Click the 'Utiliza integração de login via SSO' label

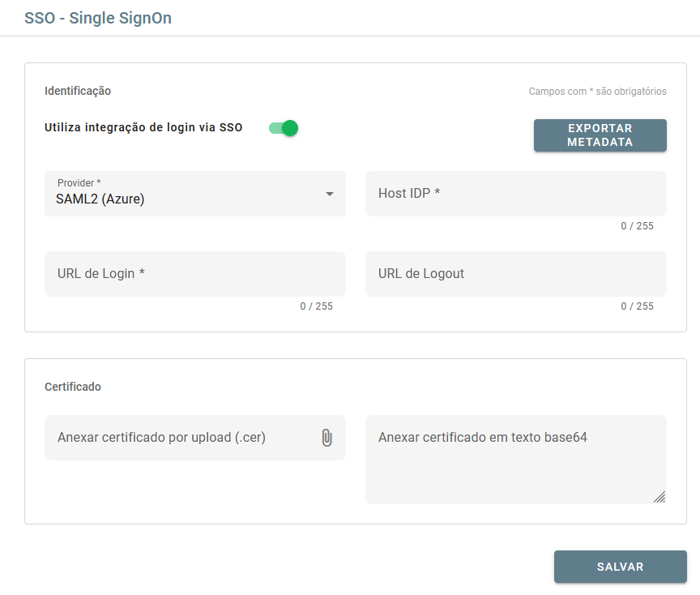click(143, 127)
